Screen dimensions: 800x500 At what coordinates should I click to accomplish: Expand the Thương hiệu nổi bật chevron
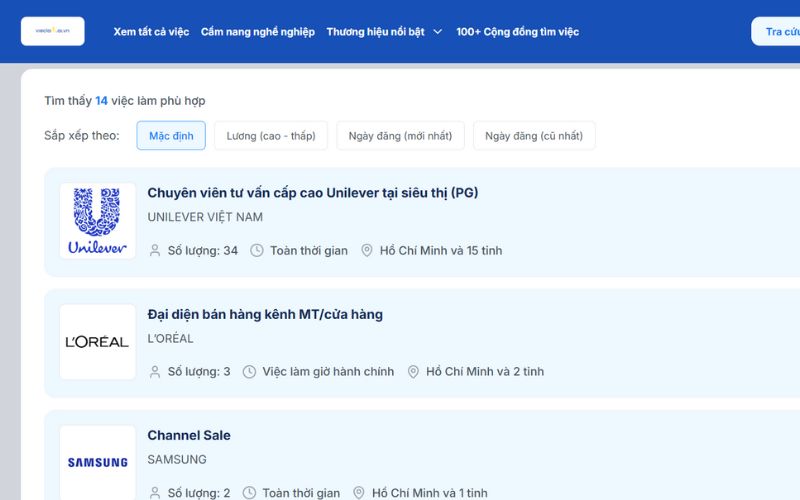pyautogui.click(x=437, y=32)
